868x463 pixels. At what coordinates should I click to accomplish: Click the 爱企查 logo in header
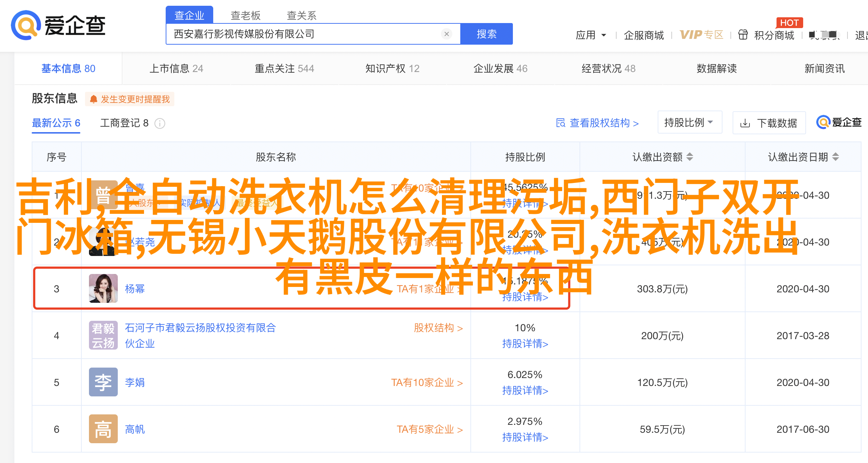click(x=58, y=25)
